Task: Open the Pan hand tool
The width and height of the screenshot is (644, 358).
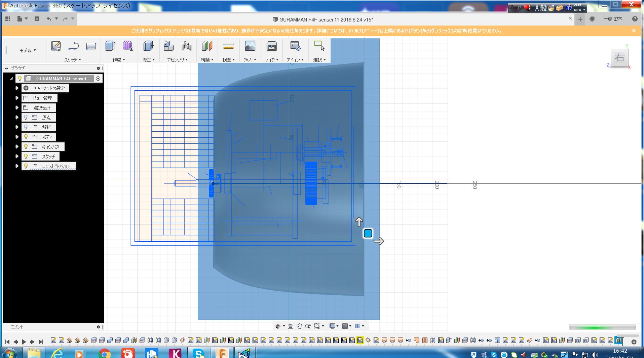Action: 299,326
